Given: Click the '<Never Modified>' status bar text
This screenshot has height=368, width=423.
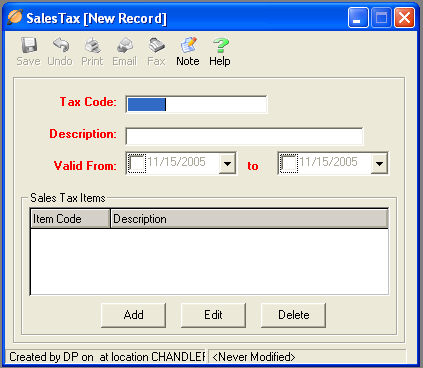Looking at the screenshot, I should 254,357.
